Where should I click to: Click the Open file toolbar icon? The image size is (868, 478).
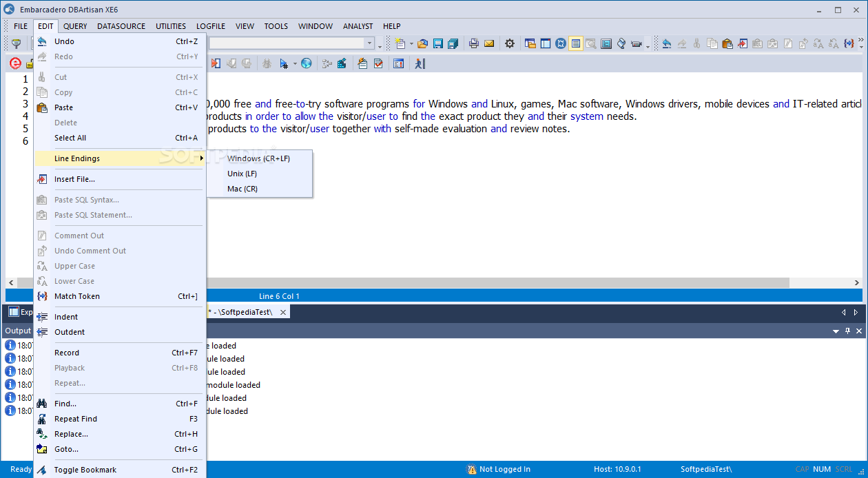[422, 43]
